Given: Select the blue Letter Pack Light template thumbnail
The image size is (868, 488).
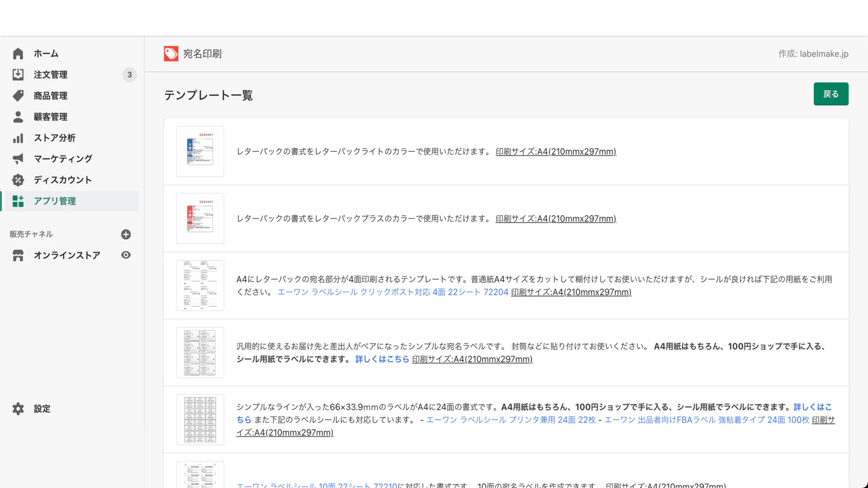Looking at the screenshot, I should click(x=200, y=151).
